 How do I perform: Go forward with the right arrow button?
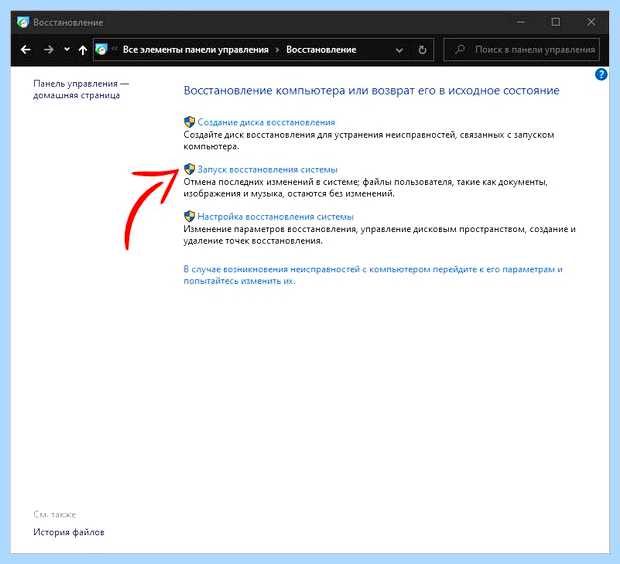[x=49, y=50]
